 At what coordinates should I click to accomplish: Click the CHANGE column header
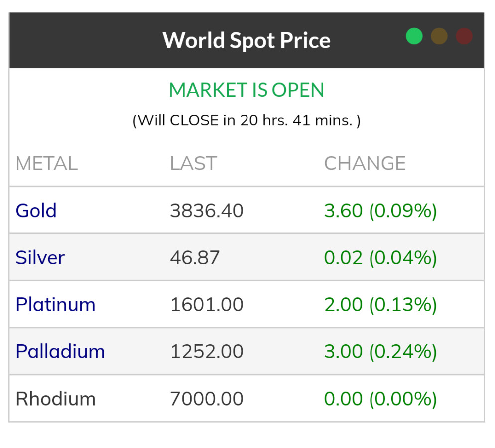point(365,163)
